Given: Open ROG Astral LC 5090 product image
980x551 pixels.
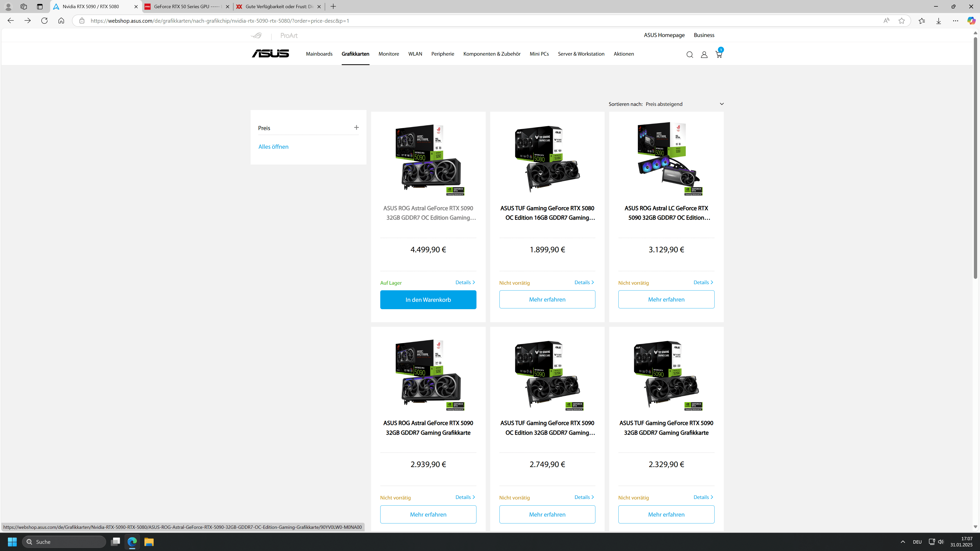Looking at the screenshot, I should [x=667, y=159].
